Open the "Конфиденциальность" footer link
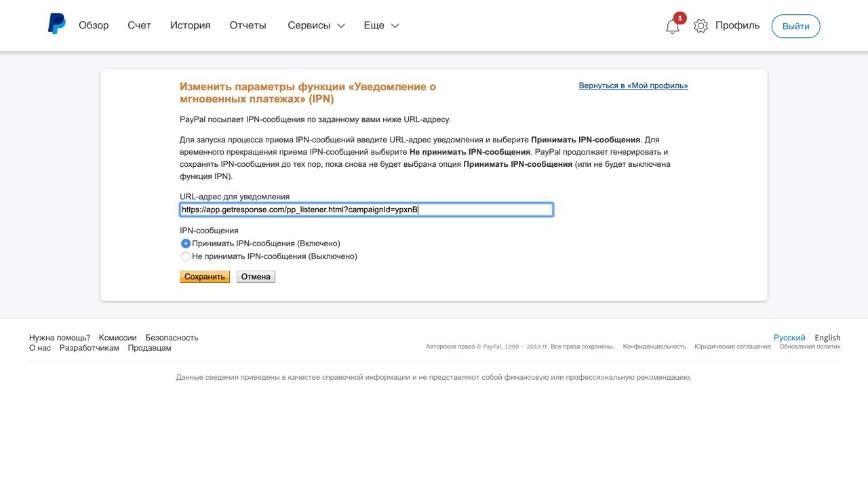The height and width of the screenshot is (489, 868). 654,347
